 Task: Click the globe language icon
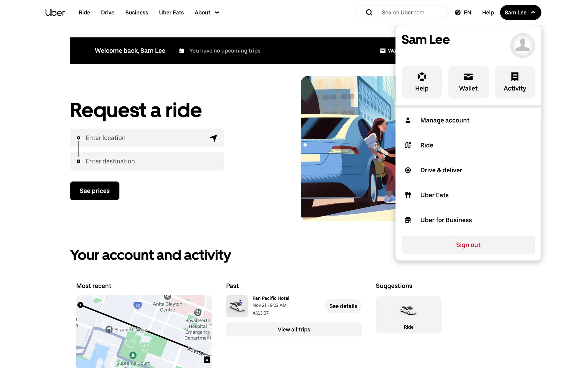458,13
